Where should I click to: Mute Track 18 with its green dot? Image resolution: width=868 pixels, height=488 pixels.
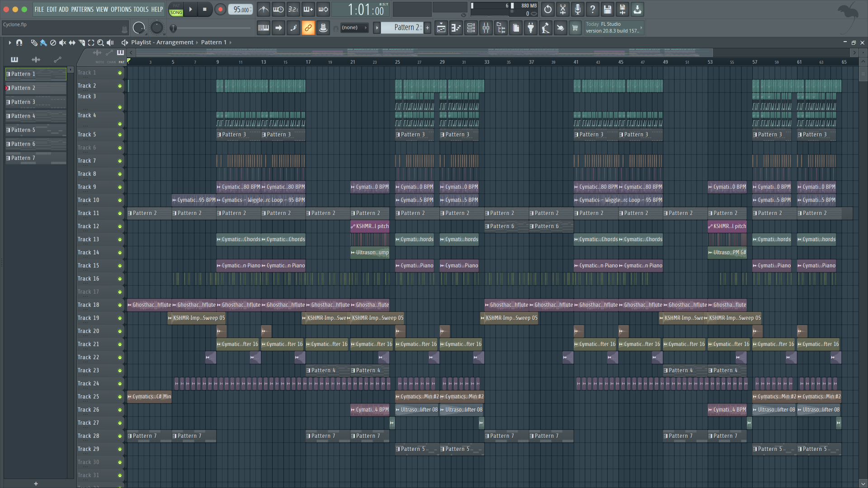(120, 305)
